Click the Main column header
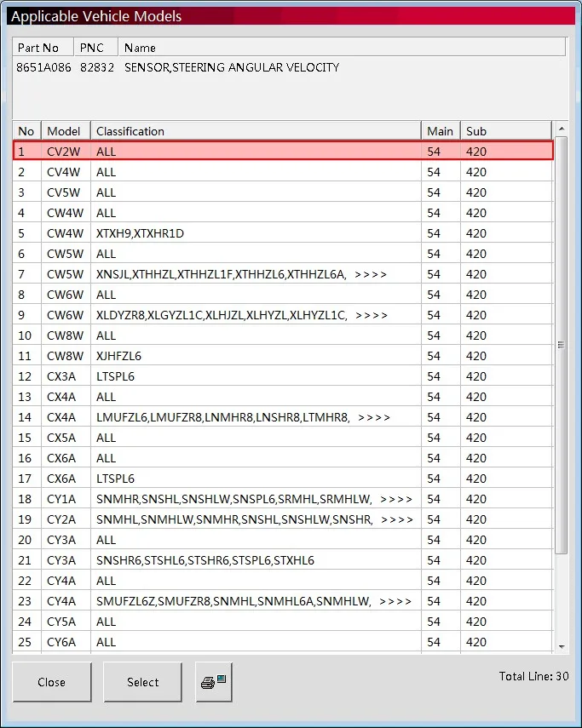Viewport: 582px width, 728px height. coord(441,131)
